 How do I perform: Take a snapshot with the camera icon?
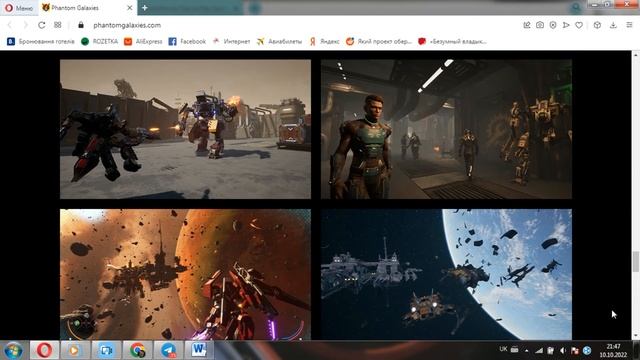540,25
